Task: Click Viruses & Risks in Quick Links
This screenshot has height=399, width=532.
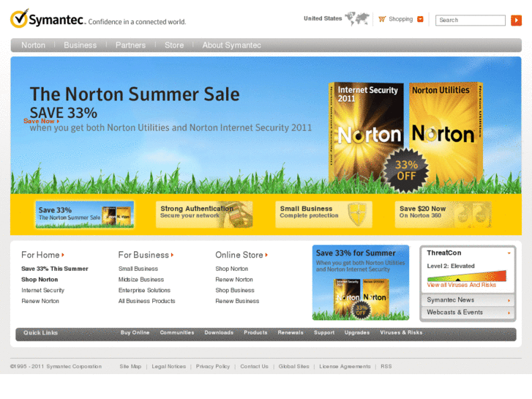Action: coord(401,333)
